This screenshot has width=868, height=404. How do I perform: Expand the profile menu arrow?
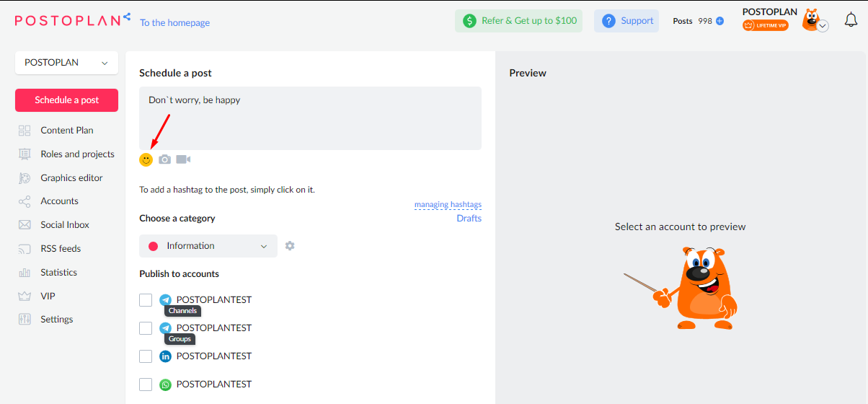pyautogui.click(x=823, y=26)
